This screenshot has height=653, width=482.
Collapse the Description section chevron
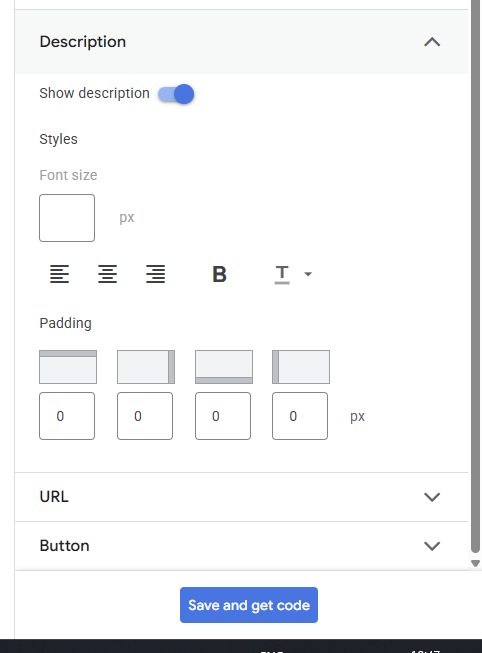click(432, 42)
